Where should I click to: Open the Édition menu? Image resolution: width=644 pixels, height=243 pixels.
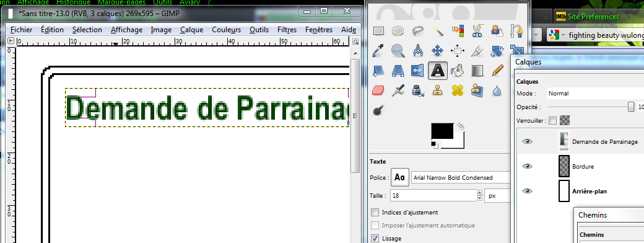pos(52,30)
